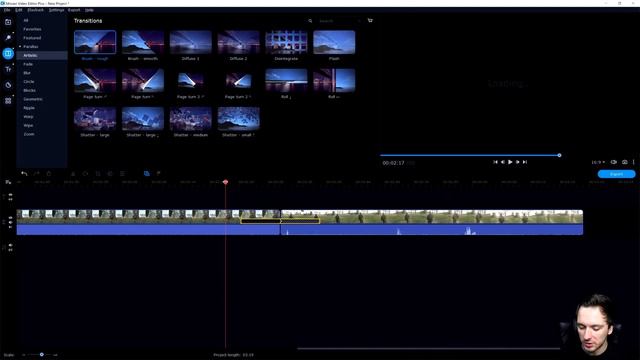Select the Fade category

[28, 64]
